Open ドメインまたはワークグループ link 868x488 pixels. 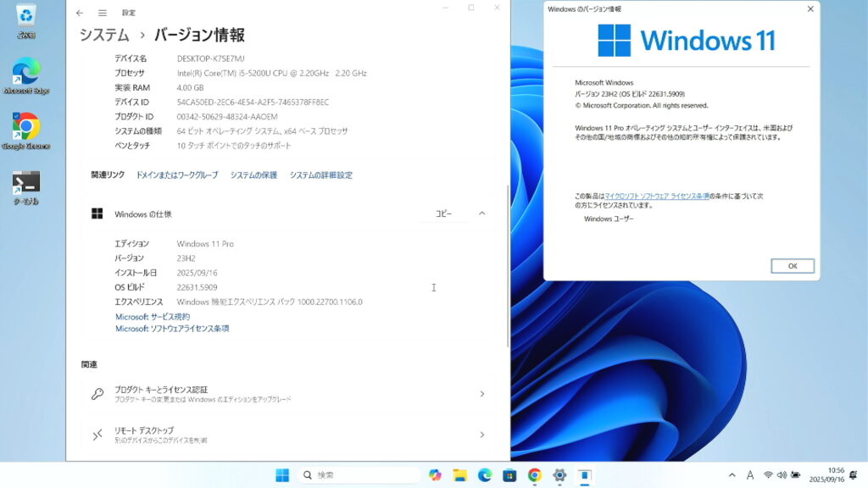[x=176, y=175]
